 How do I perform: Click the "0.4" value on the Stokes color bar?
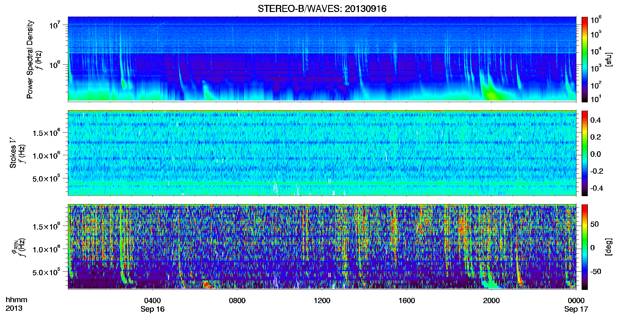596,120
